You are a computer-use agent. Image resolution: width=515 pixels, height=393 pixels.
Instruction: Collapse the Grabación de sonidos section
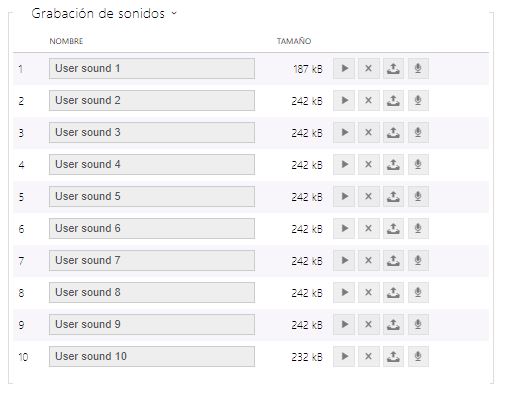coord(174,14)
